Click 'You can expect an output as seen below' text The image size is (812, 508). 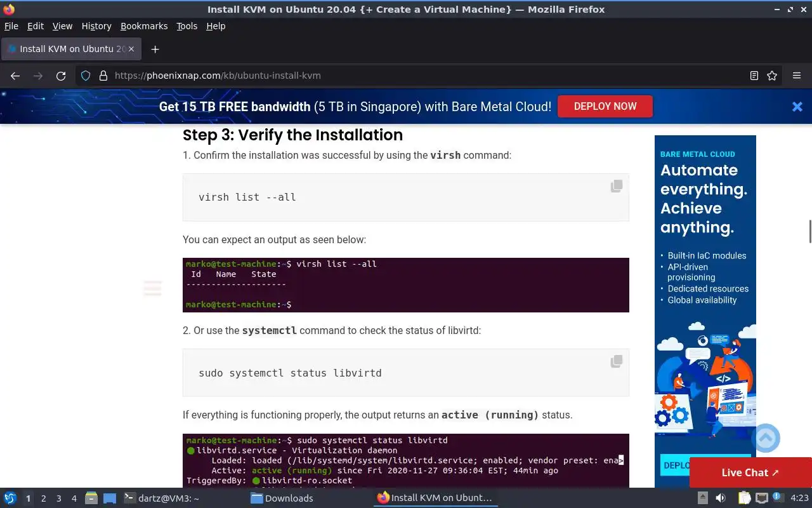(274, 239)
